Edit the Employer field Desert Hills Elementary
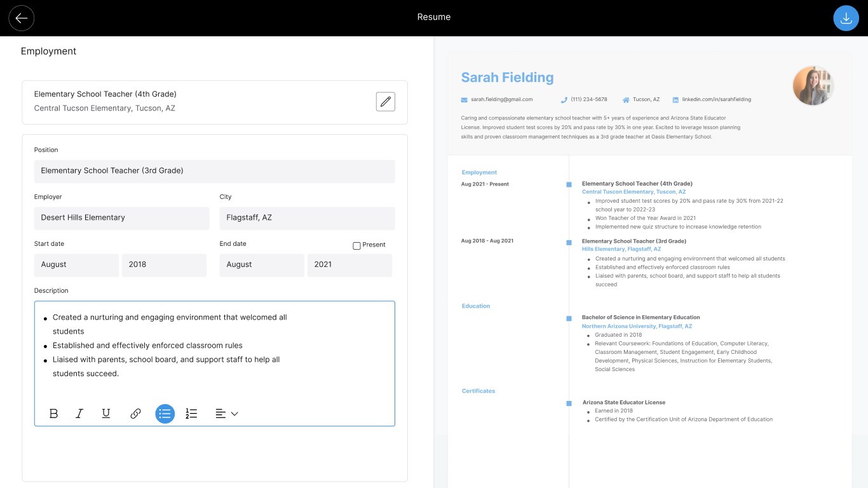The image size is (868, 488). (x=122, y=218)
